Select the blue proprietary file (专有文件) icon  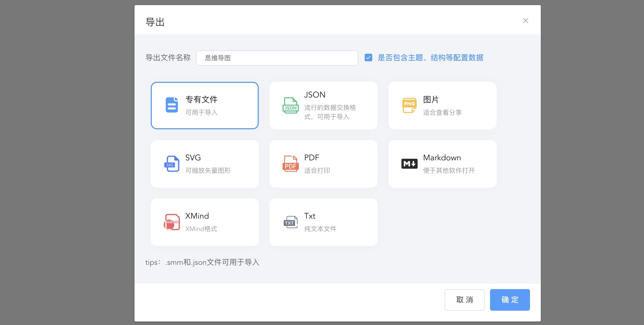pos(172,105)
